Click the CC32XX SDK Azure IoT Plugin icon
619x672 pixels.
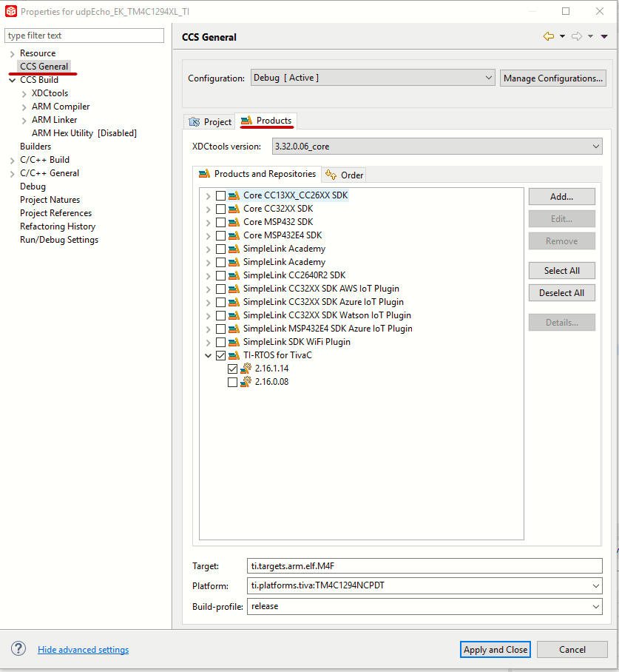tap(234, 302)
